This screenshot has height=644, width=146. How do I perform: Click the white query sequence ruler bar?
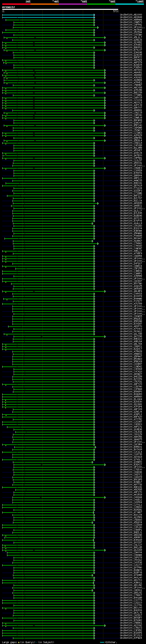(60, 10)
